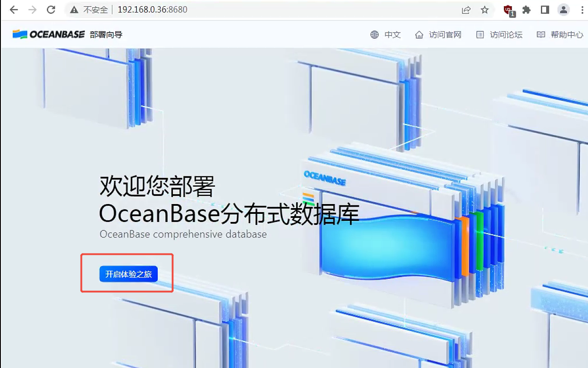
Task: Click the 开启体验之旅 button
Action: tap(128, 274)
